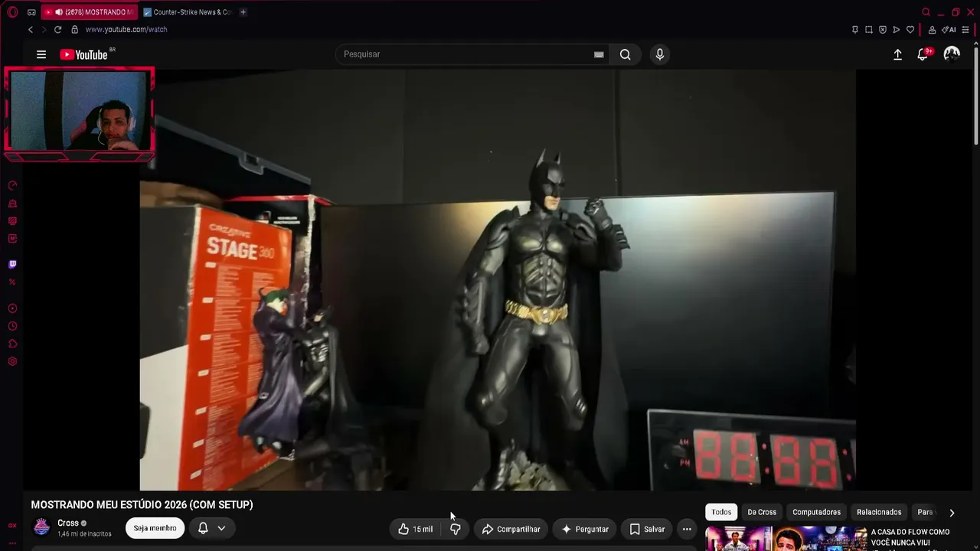Image resolution: width=980 pixels, height=551 pixels.
Task: Click the video player to pause
Action: [x=498, y=279]
